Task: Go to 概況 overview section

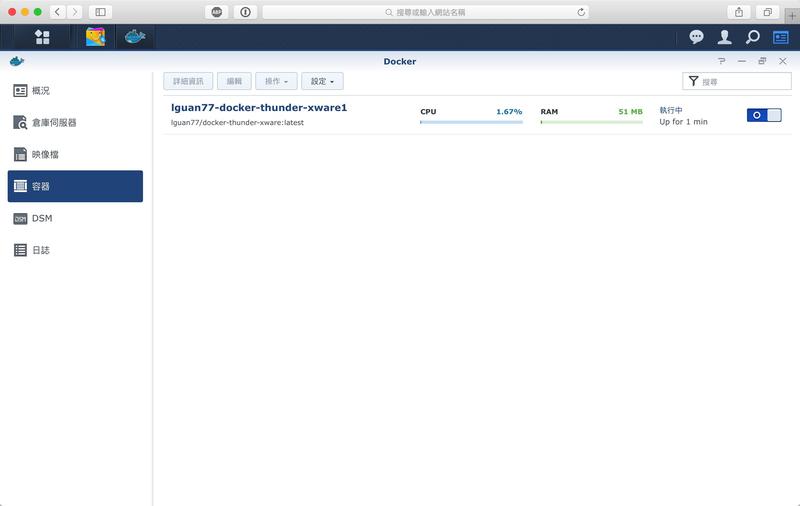Action: pyautogui.click(x=76, y=91)
